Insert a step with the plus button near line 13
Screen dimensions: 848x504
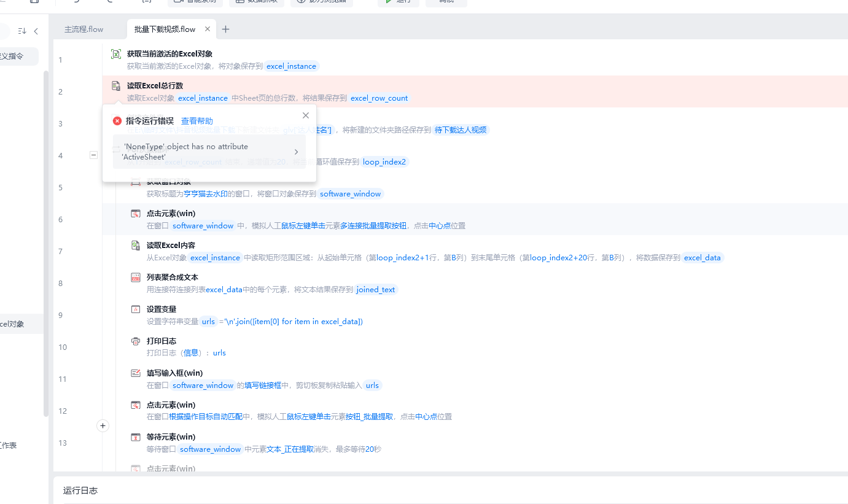point(103,425)
